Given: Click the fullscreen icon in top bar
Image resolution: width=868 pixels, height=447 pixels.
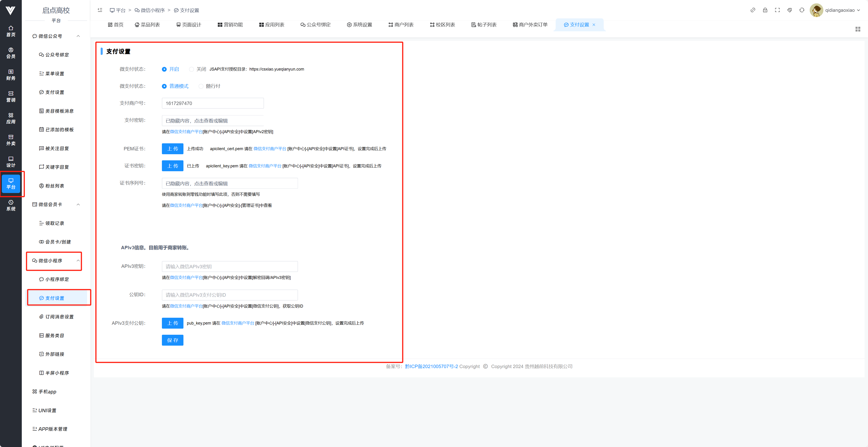Looking at the screenshot, I should coord(777,10).
